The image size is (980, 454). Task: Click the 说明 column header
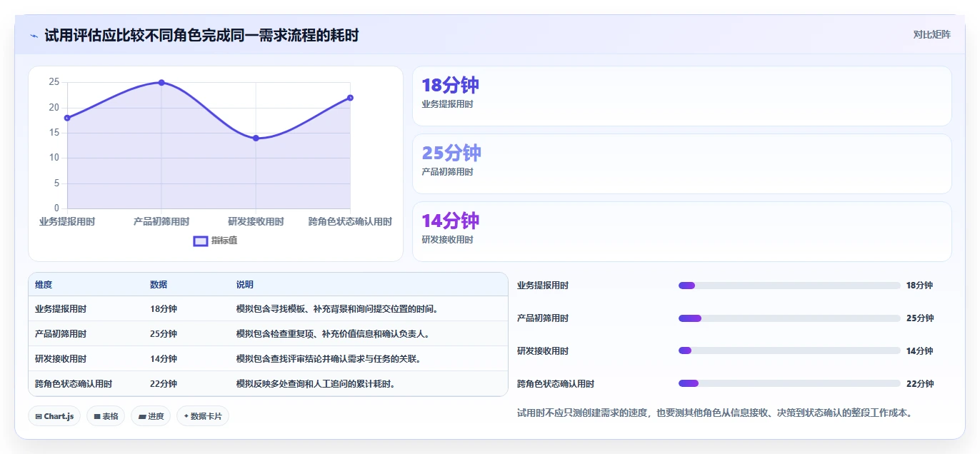point(245,284)
